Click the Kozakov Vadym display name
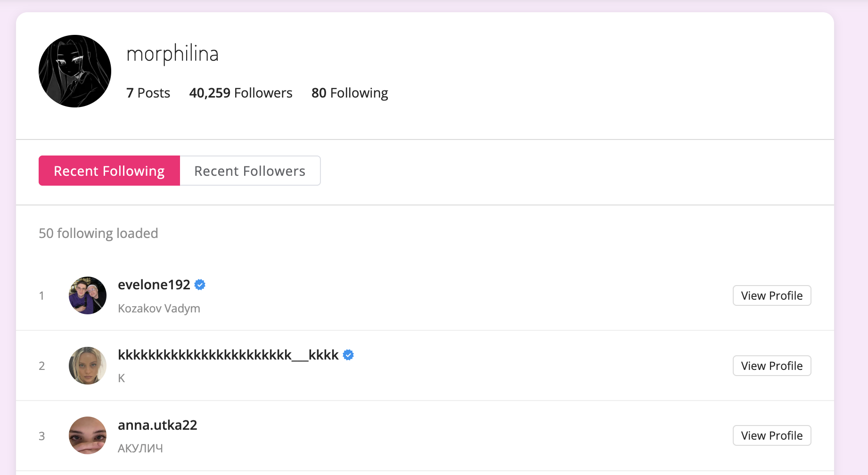Image resolution: width=868 pixels, height=475 pixels. pyautogui.click(x=159, y=308)
